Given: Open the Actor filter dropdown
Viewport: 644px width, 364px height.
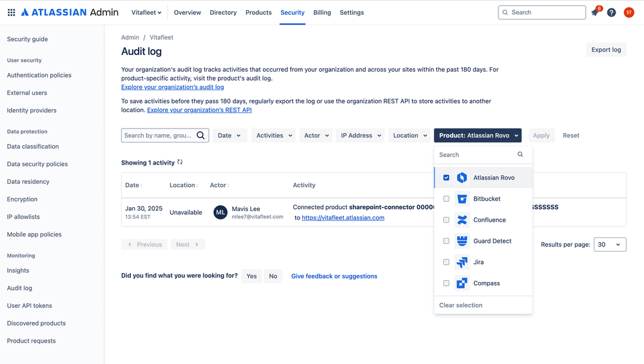Looking at the screenshot, I should tap(316, 136).
